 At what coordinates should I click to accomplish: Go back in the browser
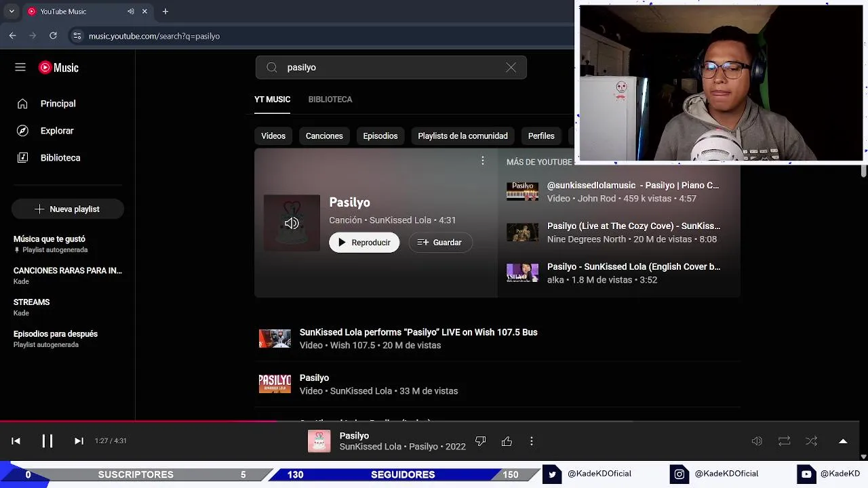click(12, 35)
